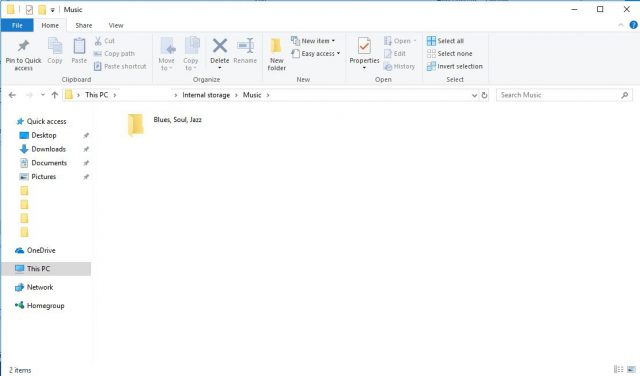Viewport: 640px width, 376px height.
Task: Open the New item dropdown
Action: [x=313, y=41]
